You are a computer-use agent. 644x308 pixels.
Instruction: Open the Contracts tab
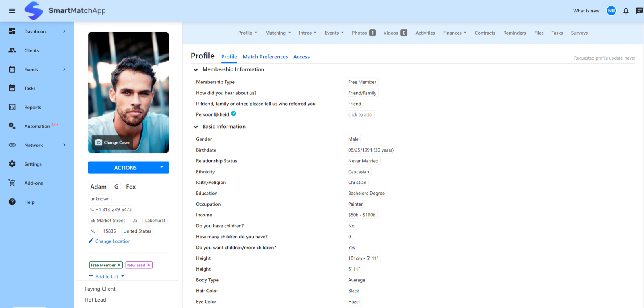coord(485,33)
